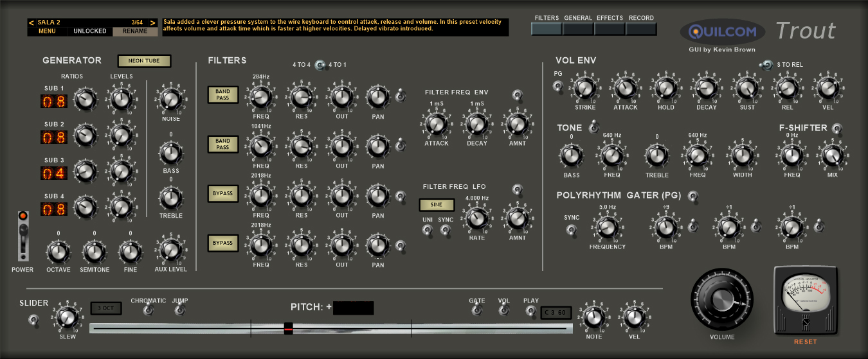
Task: Click the Vol Env SUST knob
Action: [746, 88]
